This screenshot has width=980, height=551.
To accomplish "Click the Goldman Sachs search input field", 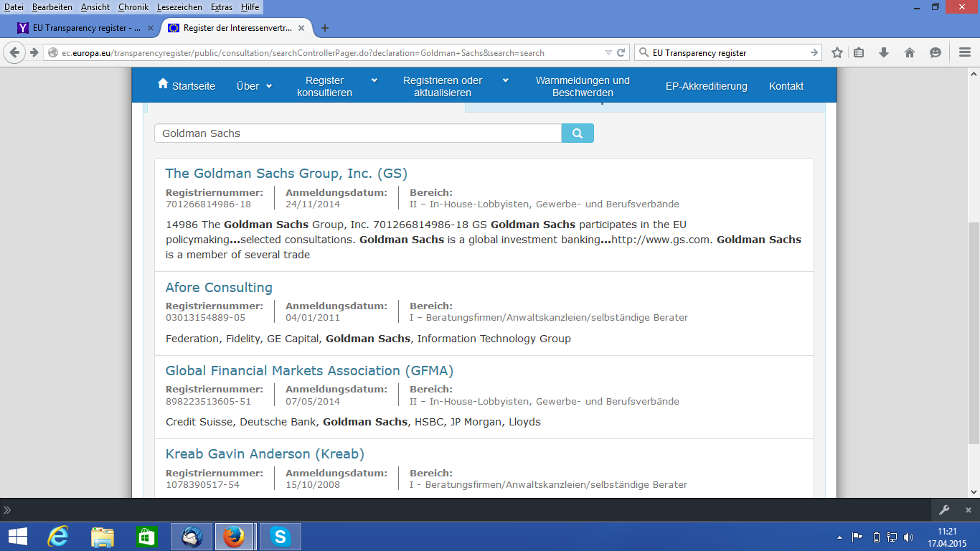I will 358,133.
